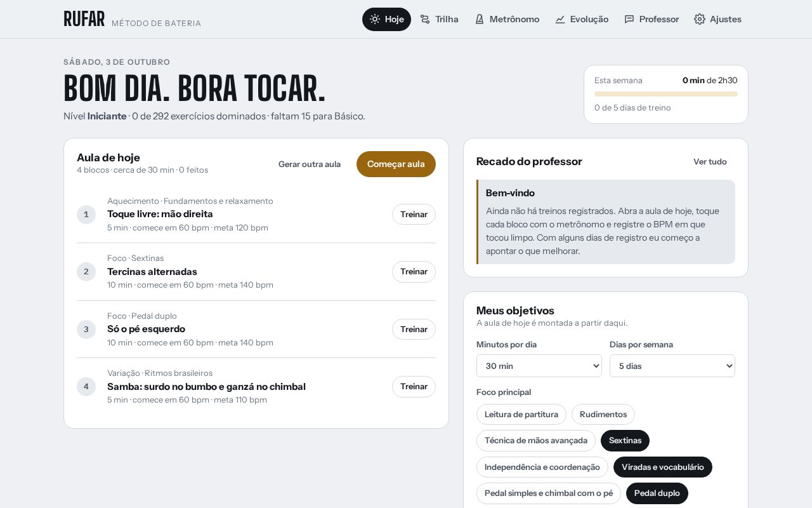Click the Evolução chart icon
Viewport: 812px width, 508px height.
(x=560, y=19)
